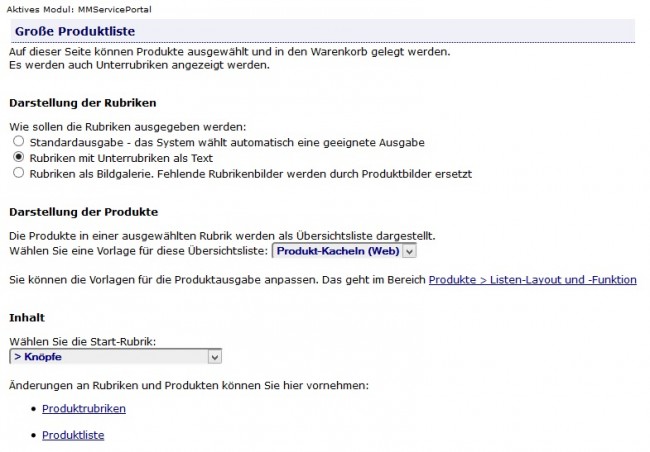
Task: Click the arrow on the Knöpfe combo box
Action: [214, 357]
